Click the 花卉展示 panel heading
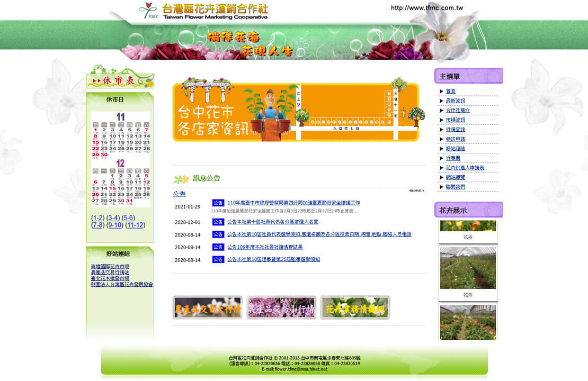 point(468,210)
